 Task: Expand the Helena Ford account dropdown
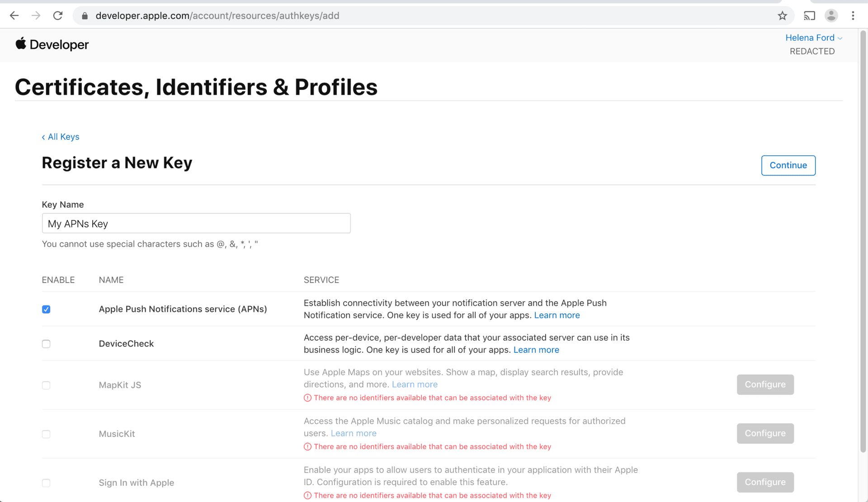coord(813,38)
